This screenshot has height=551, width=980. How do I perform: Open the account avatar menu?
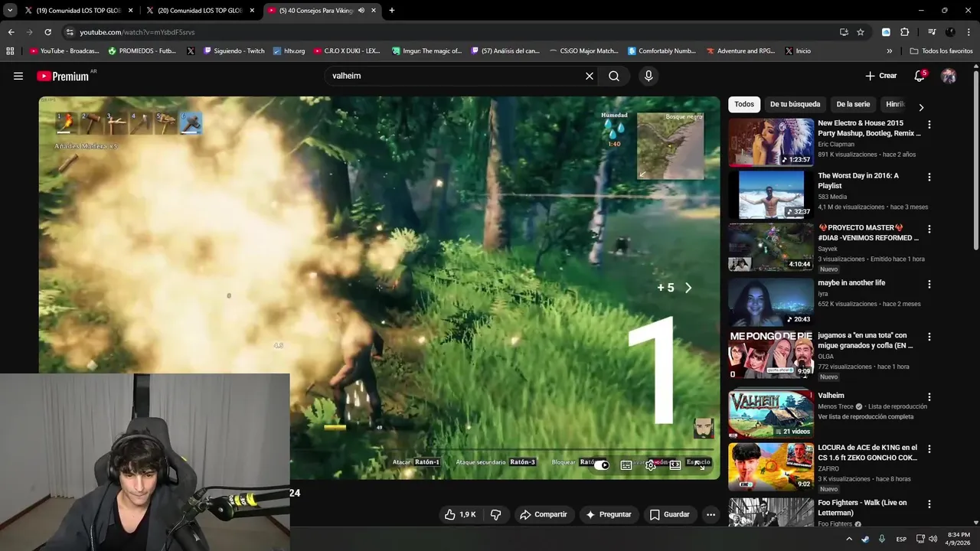[x=949, y=76]
